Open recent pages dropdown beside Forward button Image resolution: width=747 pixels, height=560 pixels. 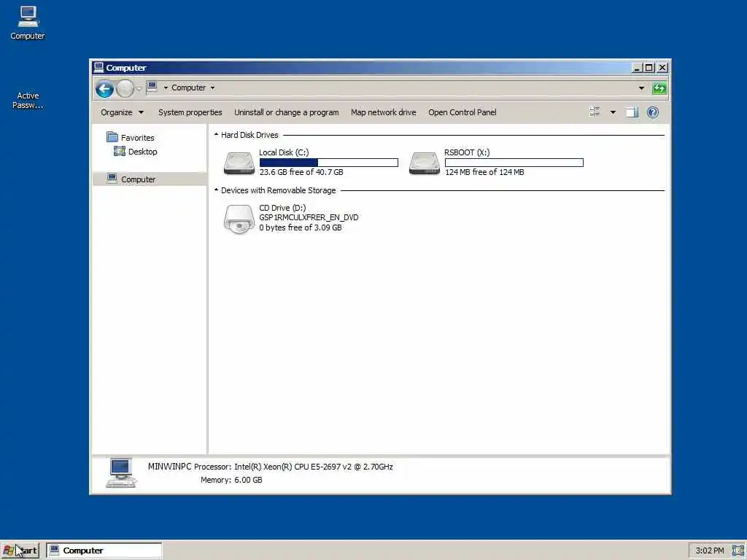[139, 88]
